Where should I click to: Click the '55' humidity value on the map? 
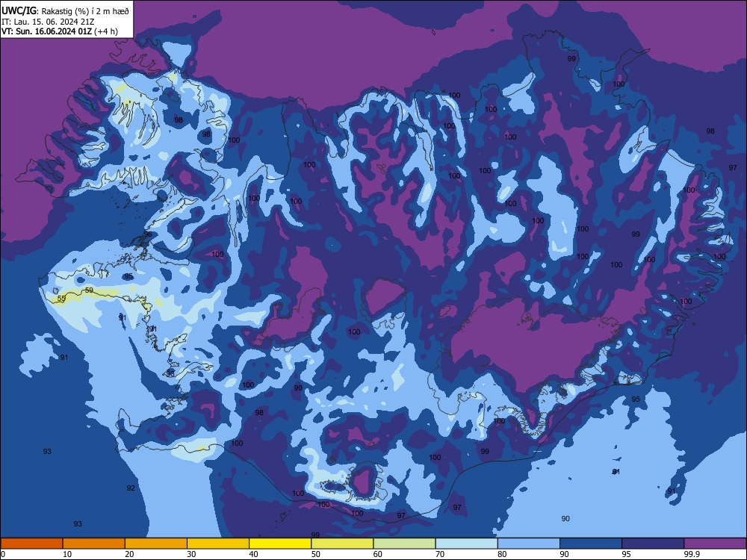[61, 299]
